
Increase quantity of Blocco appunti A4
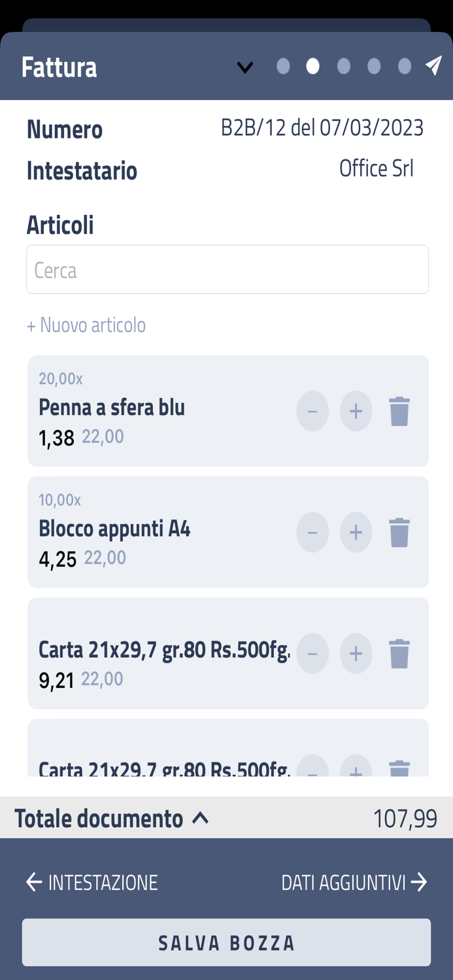pos(356,532)
